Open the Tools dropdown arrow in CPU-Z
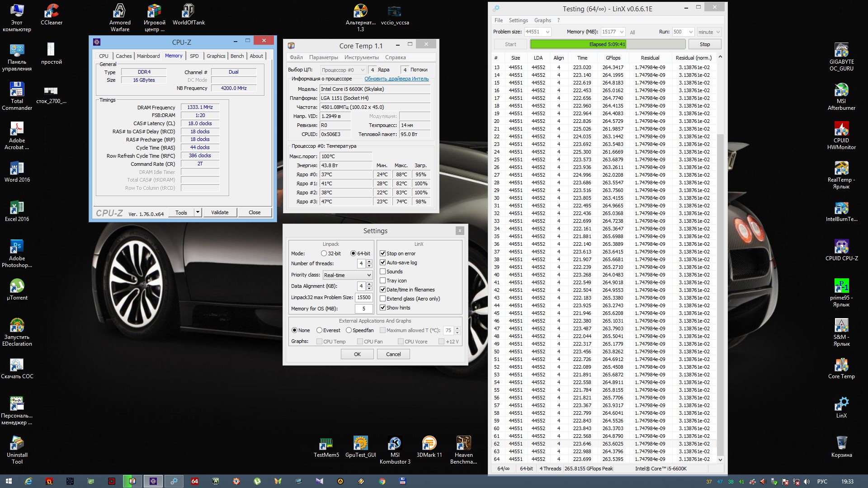868x488 pixels. 198,212
